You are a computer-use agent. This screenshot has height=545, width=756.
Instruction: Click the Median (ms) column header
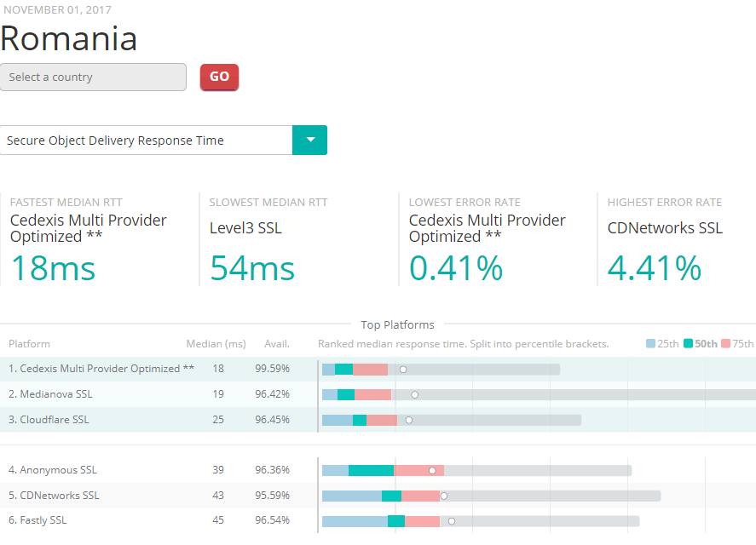point(216,344)
